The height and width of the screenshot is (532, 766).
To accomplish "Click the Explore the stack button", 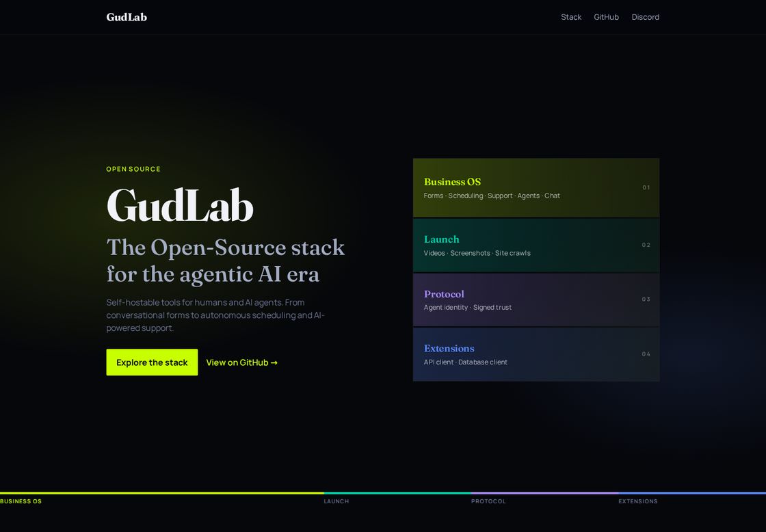I will click(x=152, y=362).
